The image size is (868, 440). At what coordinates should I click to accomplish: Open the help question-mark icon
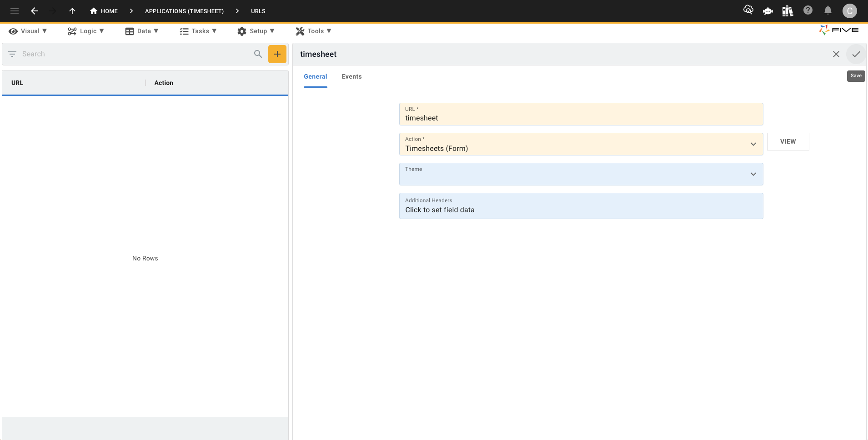coord(808,10)
